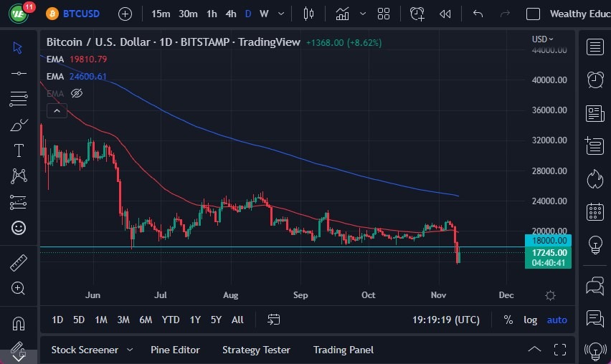Expand the timeframe interval dropdown arrow
Screen dimensions: 611x364
280,14
